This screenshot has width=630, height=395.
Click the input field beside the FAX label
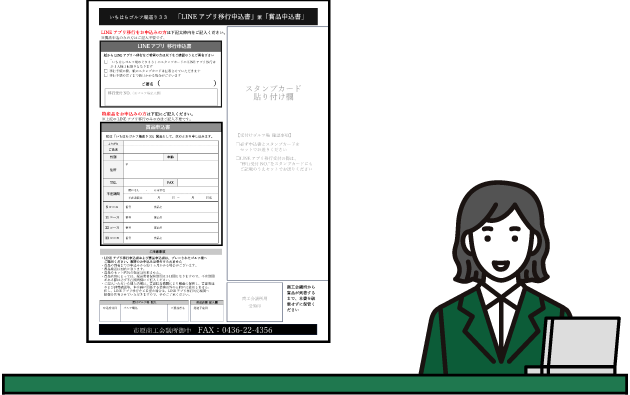[198, 182]
